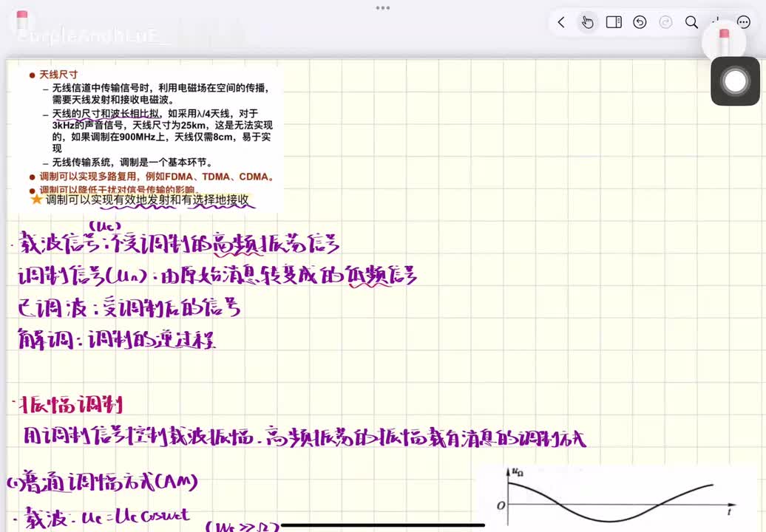Image resolution: width=766 pixels, height=532 pixels.
Task: Toggle the finger touch mode icon
Action: [x=587, y=22]
